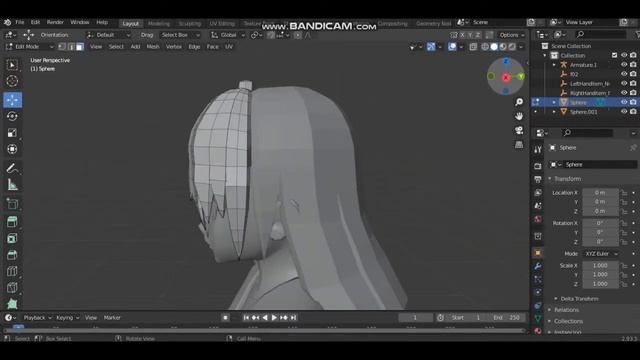Viewport: 640px width, 360px height.
Task: Open the Orientation Default dropdown
Action: (x=109, y=35)
